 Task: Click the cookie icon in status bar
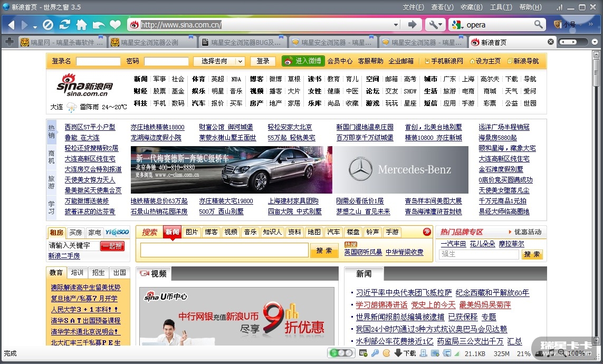click(387, 353)
